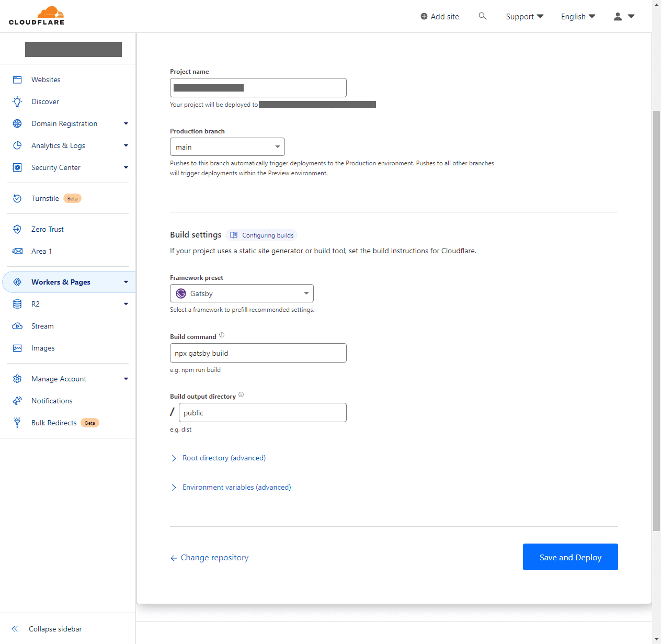
Task: Go to Zero Trust in sidebar
Action: pos(48,229)
